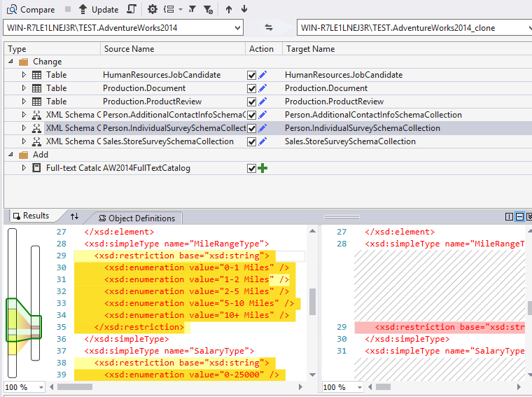Click the clear filter funnel icon
Viewport: 532px width, 397px height.
[208, 10]
